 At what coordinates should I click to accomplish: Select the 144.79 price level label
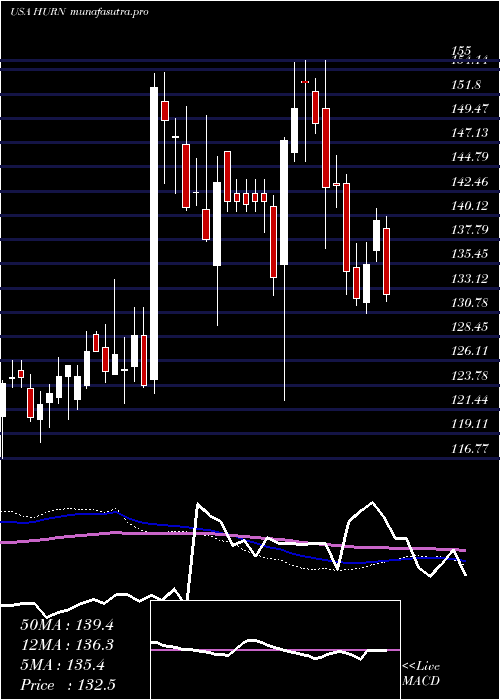[470, 157]
